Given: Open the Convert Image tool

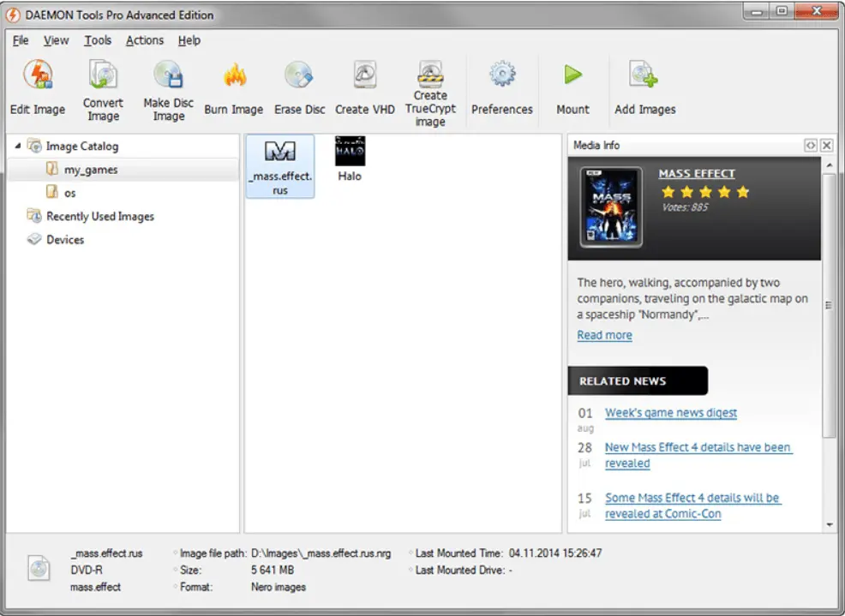Looking at the screenshot, I should pos(103,77).
